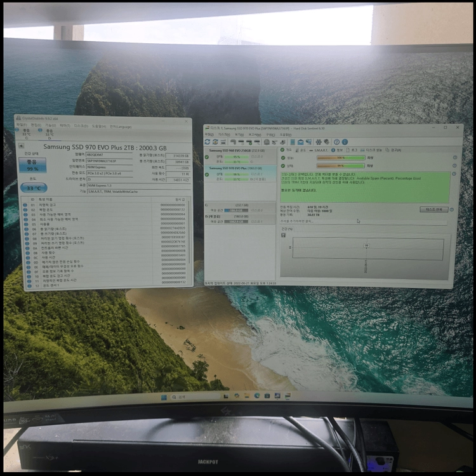Image resolution: width=476 pixels, height=476 pixels.
Task: Click the 좋음 99 % health status button
Action: click(32, 165)
